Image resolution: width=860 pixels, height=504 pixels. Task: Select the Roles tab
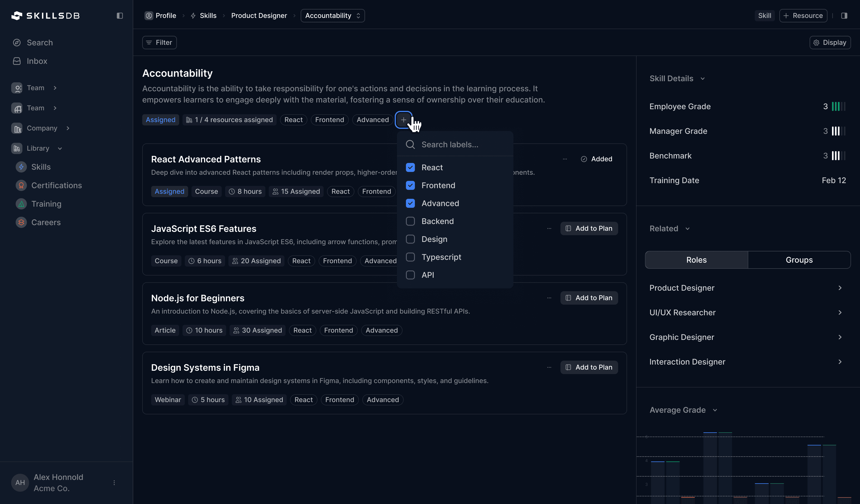pyautogui.click(x=696, y=260)
